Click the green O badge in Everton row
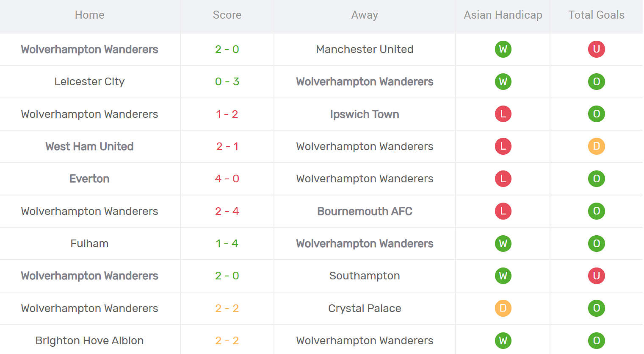Screen dimensions: 644x354 click(596, 178)
